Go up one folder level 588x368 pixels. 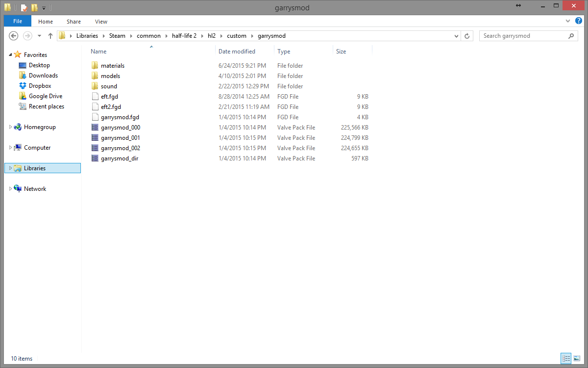pyautogui.click(x=50, y=36)
